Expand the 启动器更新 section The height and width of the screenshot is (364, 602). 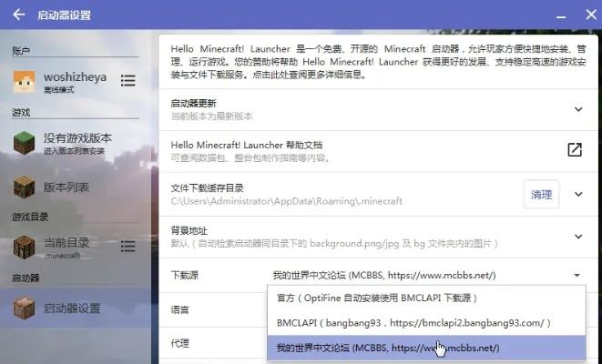click(x=578, y=109)
